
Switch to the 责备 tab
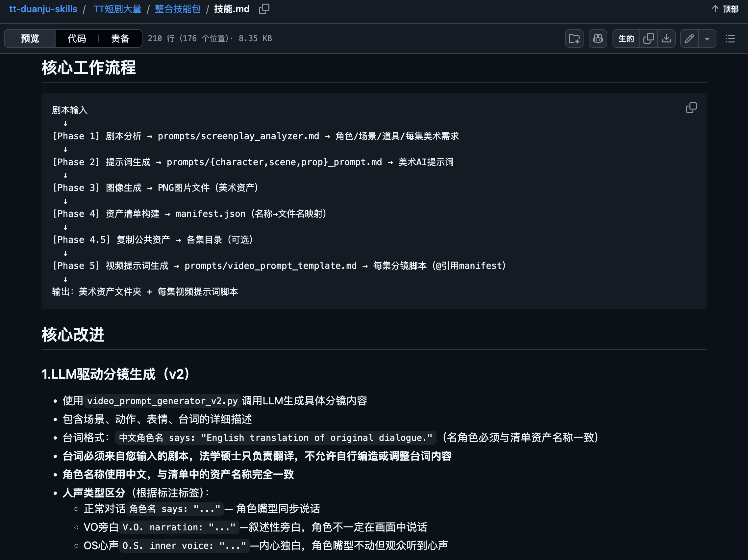click(x=120, y=38)
